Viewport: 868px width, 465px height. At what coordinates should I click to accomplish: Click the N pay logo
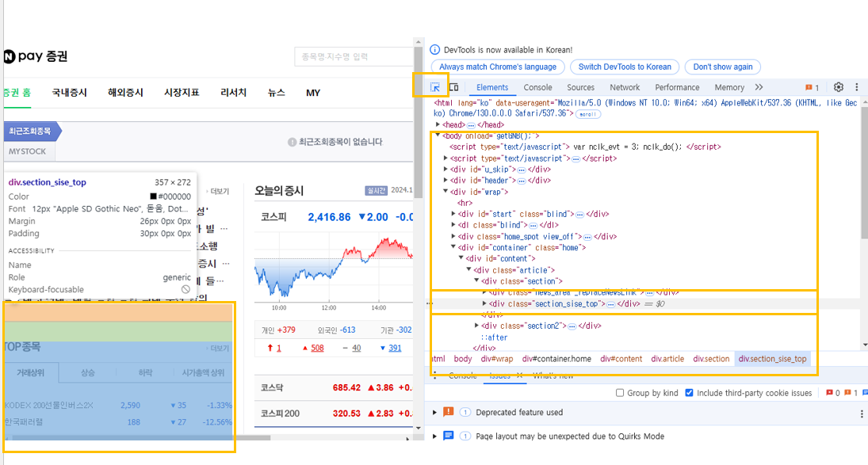(x=36, y=56)
